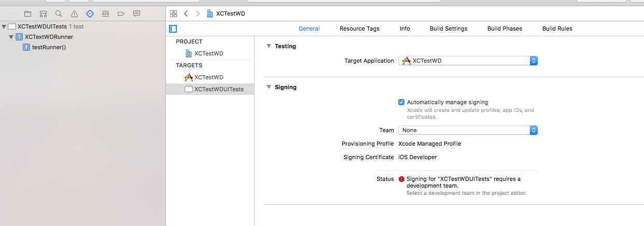Open the Find navigator magnifier icon
The width and height of the screenshot is (644, 226).
click(x=59, y=13)
